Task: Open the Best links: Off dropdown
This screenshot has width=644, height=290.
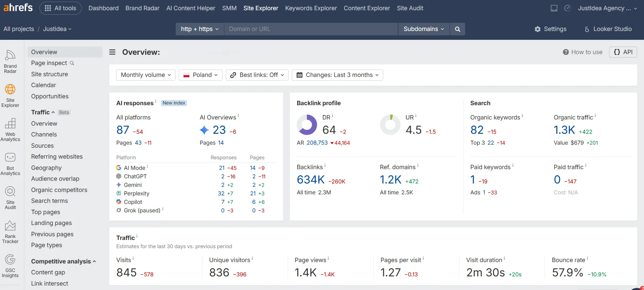Action: tap(257, 75)
